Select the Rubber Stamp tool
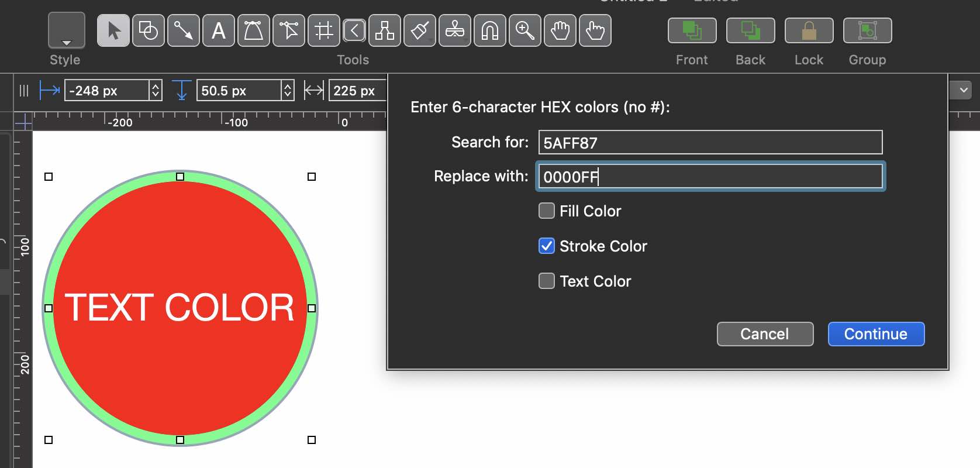This screenshot has width=980, height=468. pyautogui.click(x=455, y=30)
